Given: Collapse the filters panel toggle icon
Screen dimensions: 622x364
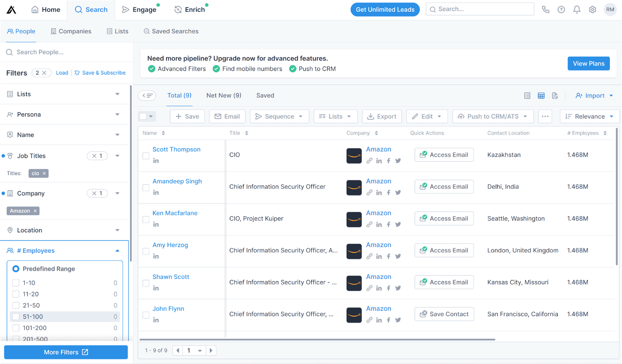Looking at the screenshot, I should point(147,95).
